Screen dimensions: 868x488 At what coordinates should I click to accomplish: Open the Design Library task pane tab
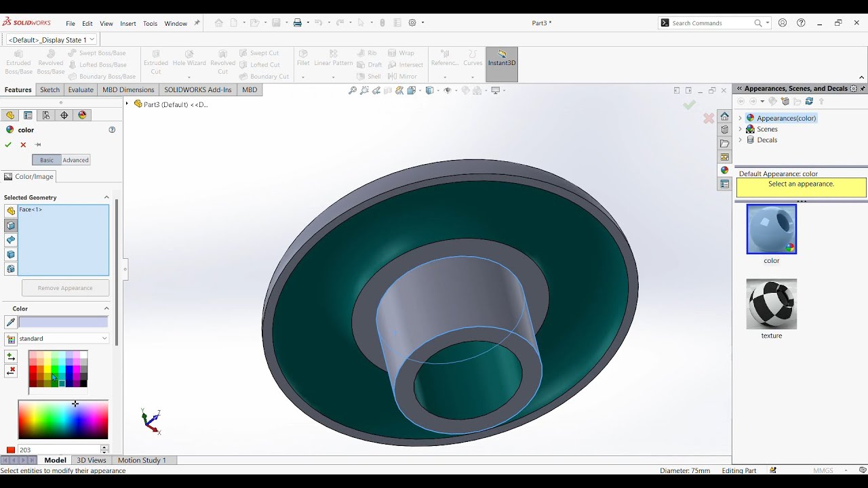(x=725, y=130)
